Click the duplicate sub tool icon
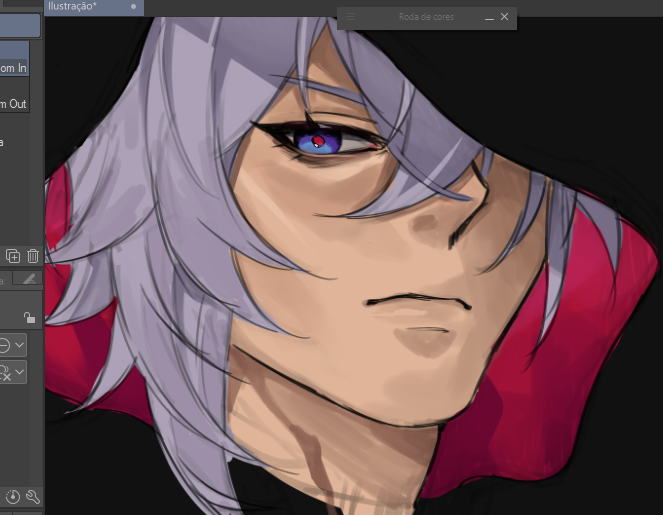 coord(13,256)
